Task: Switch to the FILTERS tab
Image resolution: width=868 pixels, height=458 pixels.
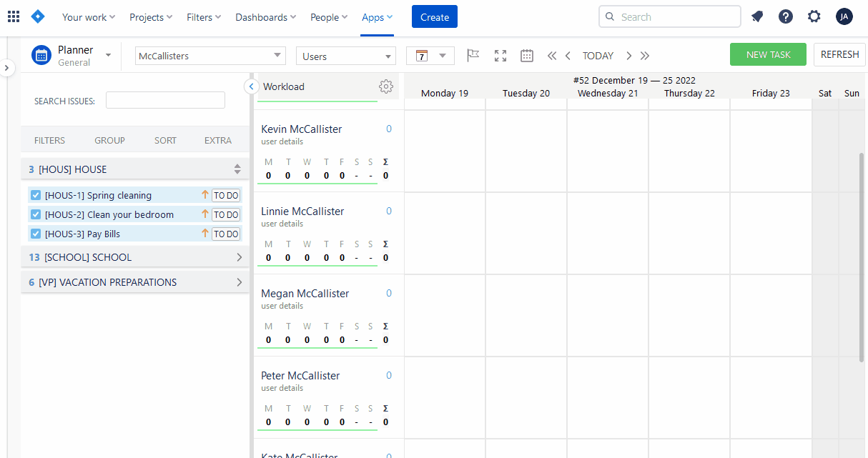Action: pos(49,141)
